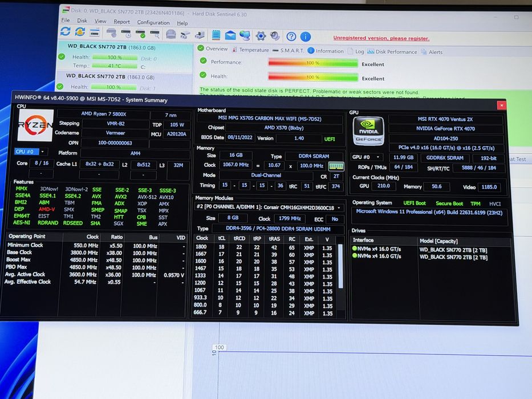Switch to the Log tab
Image resolution: width=532 pixels, height=399 pixels.
click(x=356, y=51)
